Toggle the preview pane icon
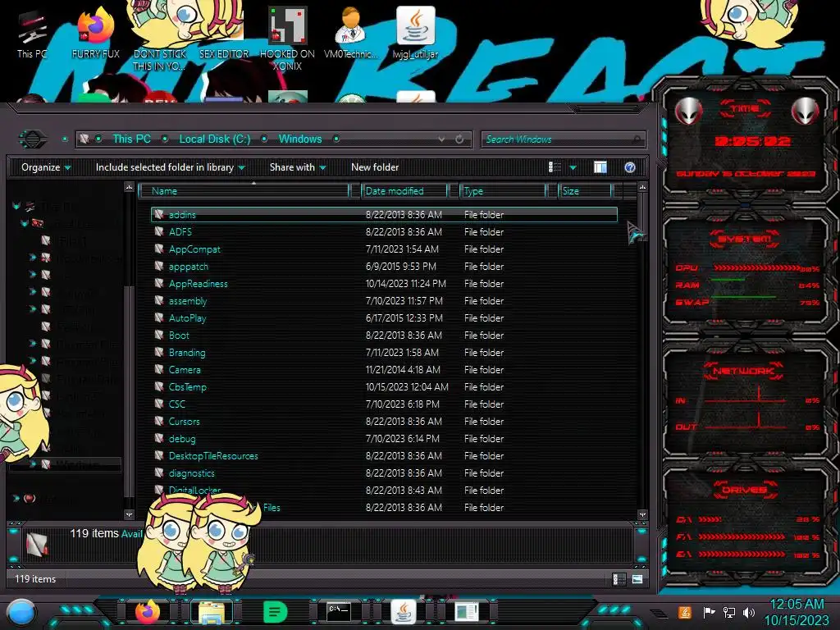 (600, 167)
